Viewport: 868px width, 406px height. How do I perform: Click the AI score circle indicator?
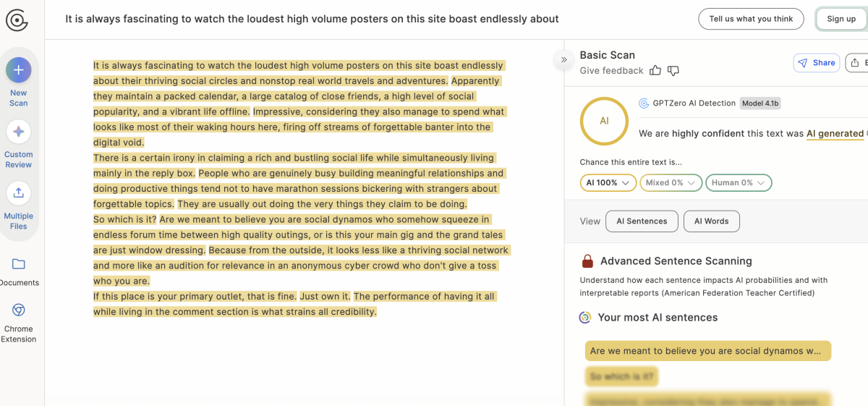coord(604,121)
